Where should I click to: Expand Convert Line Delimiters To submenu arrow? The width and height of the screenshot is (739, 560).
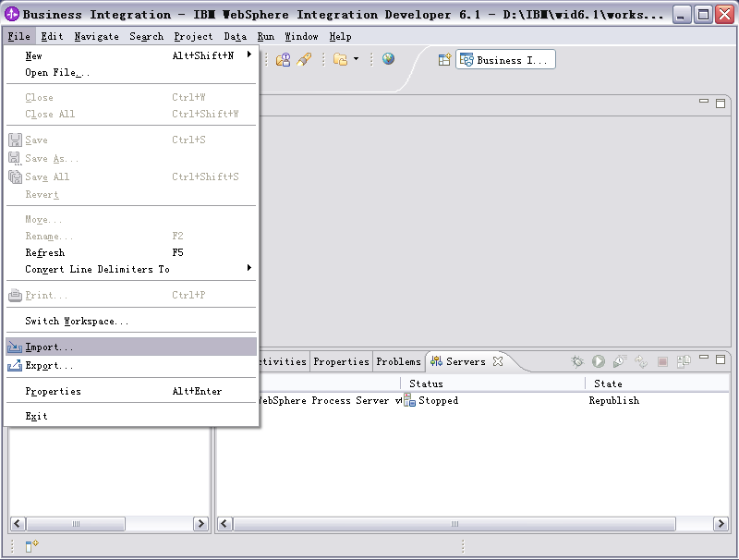249,268
